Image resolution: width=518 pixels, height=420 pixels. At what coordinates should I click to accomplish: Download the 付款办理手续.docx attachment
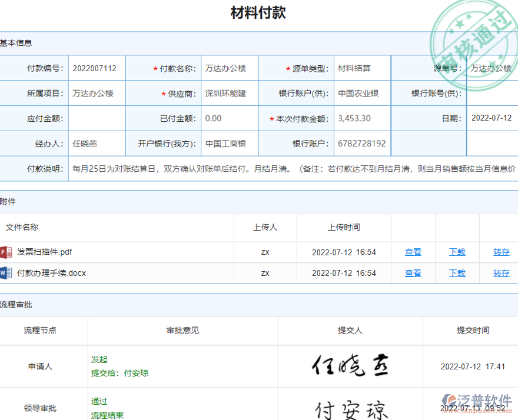point(457,272)
